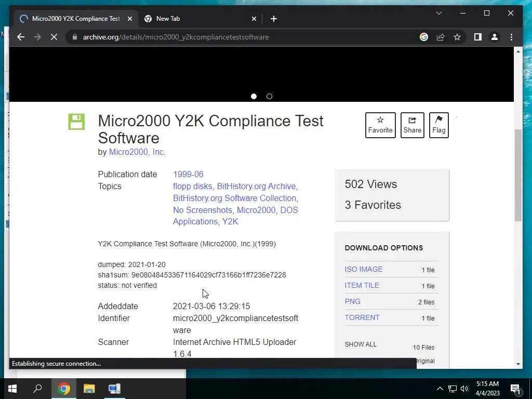Open File Explorer from the taskbar

89,389
